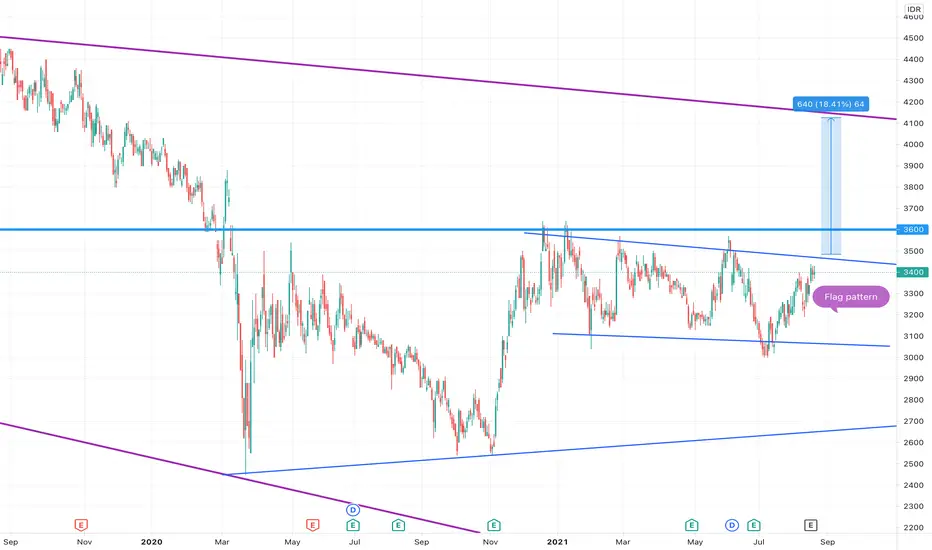Click the 3800 price axis label
Image resolution: width=932 pixels, height=550 pixels.
coord(914,187)
